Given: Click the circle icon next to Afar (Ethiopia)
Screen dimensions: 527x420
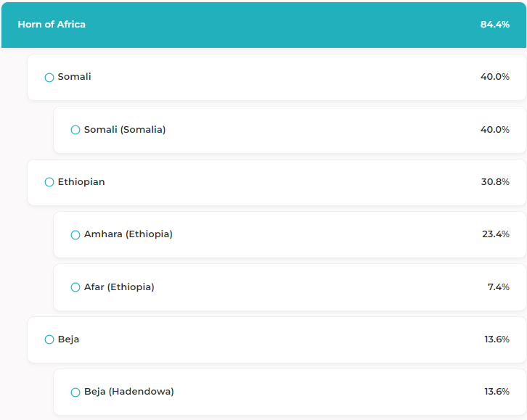Looking at the screenshot, I should 75,287.
